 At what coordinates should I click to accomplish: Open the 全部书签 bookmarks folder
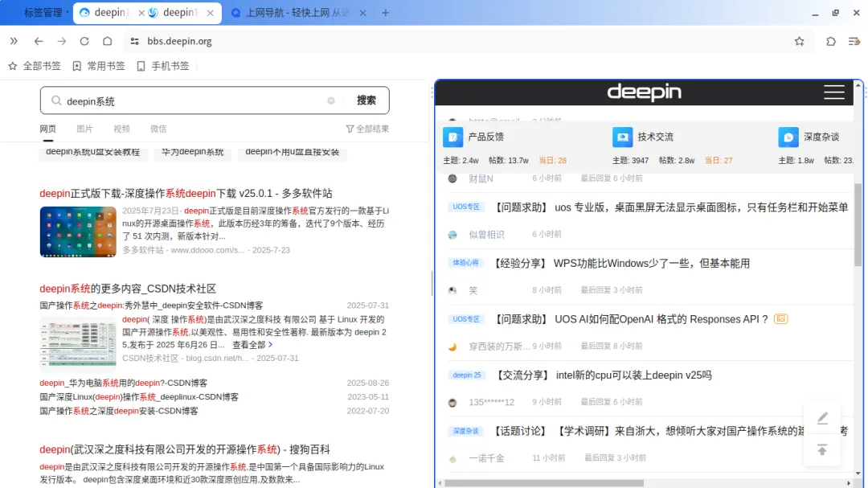click(35, 66)
